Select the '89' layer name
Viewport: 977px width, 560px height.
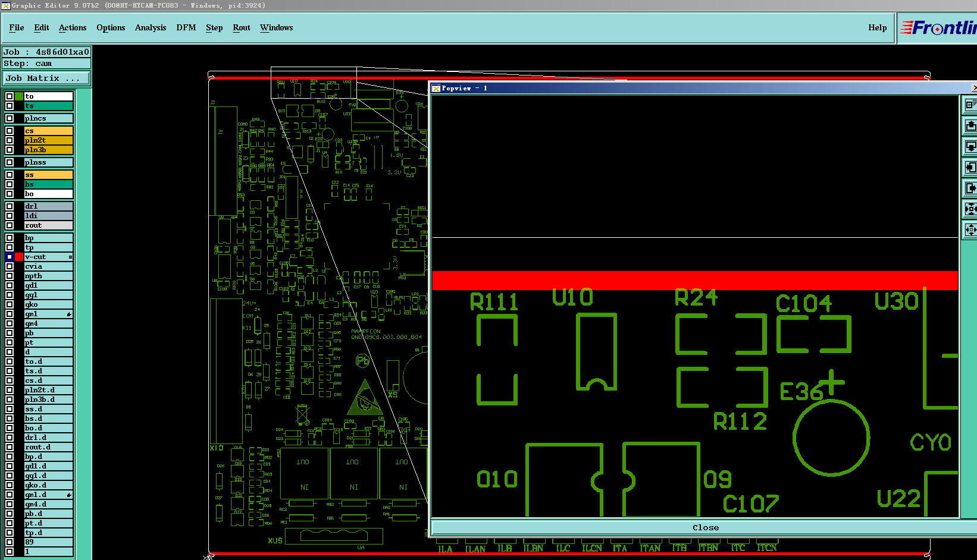(48, 542)
